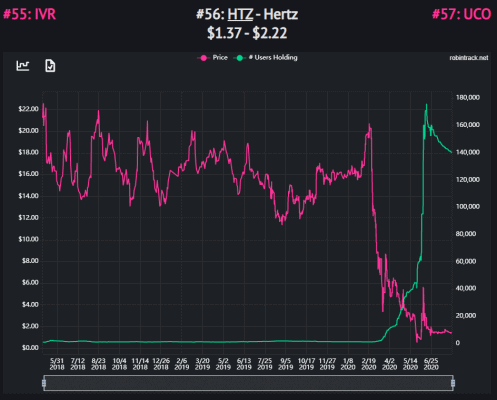The image size is (497, 400).
Task: Click the $2.00 price axis label
Action: (30, 326)
